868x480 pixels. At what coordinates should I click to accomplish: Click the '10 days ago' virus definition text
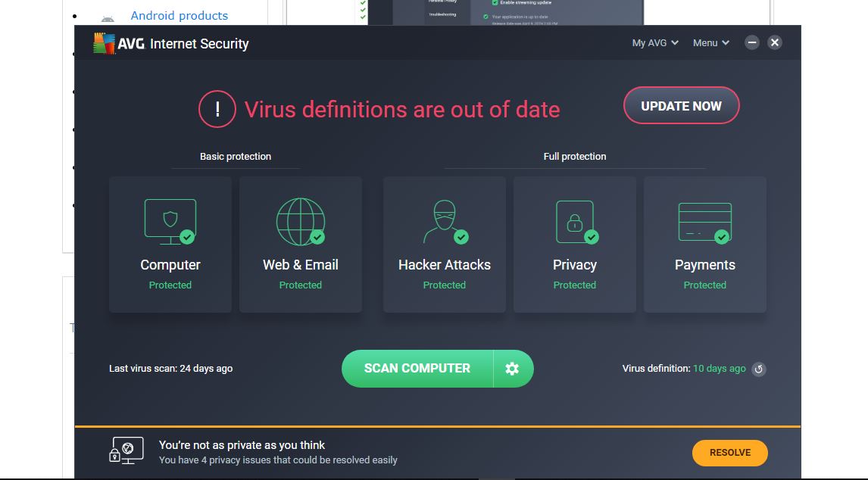pyautogui.click(x=720, y=369)
